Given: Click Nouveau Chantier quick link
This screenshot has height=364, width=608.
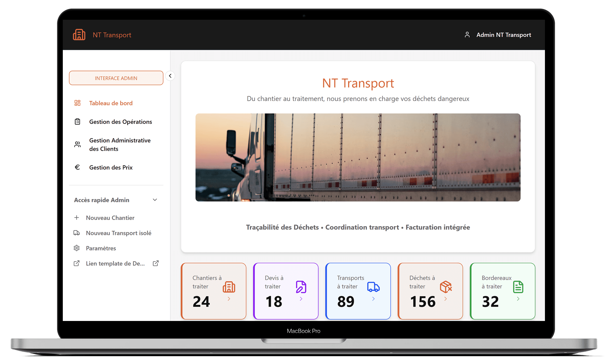Looking at the screenshot, I should pos(110,218).
